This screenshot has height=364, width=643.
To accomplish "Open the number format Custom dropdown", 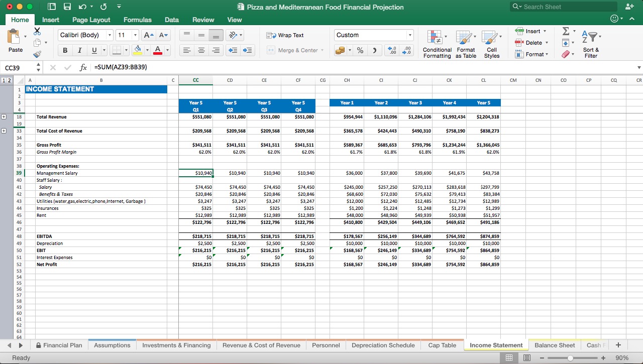I will coord(410,35).
